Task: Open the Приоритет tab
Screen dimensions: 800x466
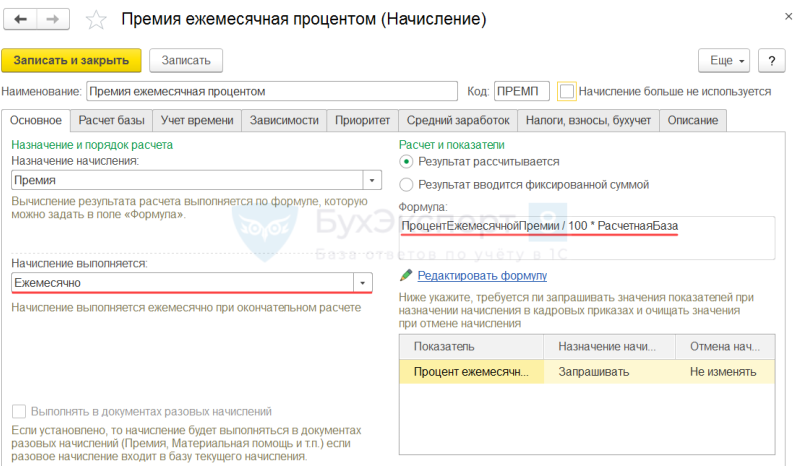Action: (362, 120)
